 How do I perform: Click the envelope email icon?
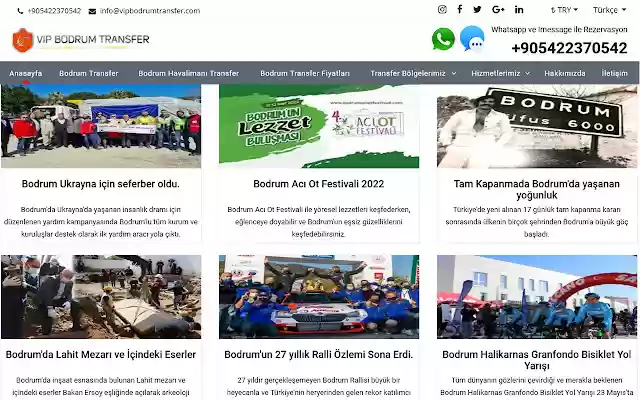point(92,11)
